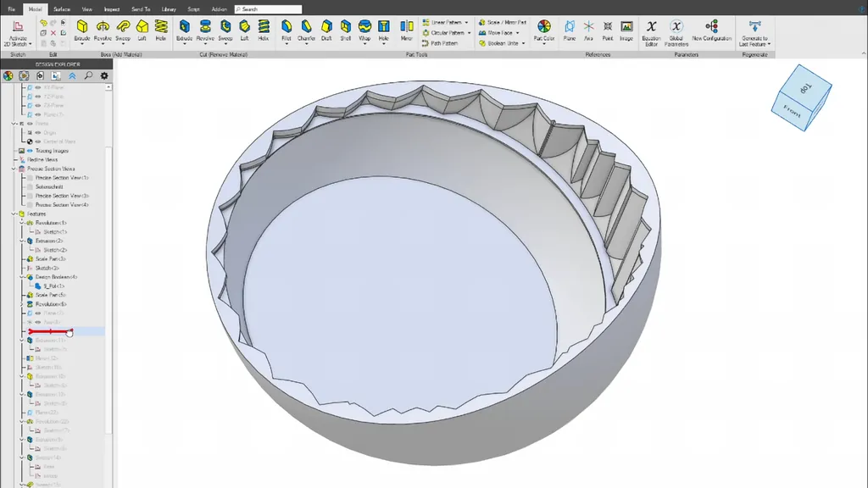Open the Boss Extrude dropdown arrow
Image resolution: width=868 pixels, height=488 pixels.
click(x=82, y=44)
